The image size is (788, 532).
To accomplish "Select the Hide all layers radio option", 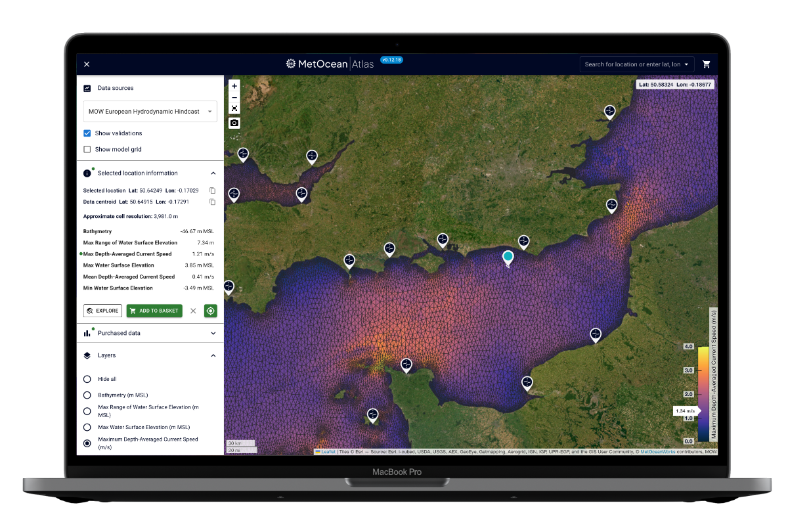I will [x=87, y=379].
